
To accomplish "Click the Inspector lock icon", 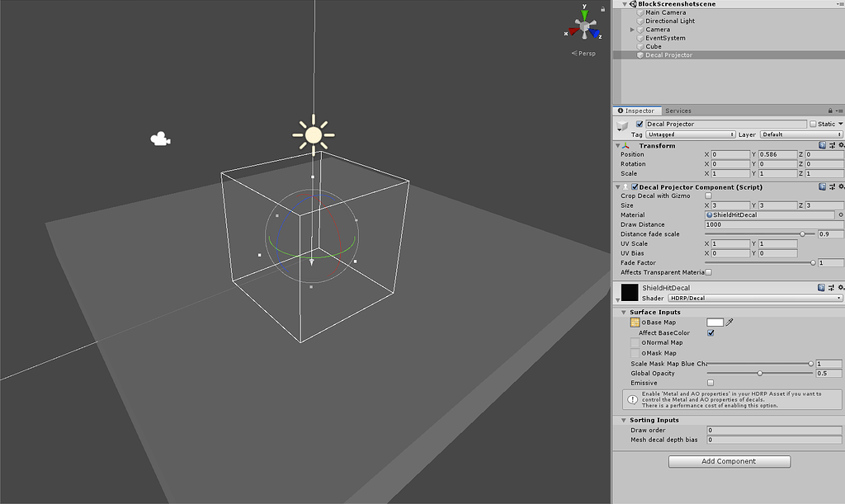I will 830,110.
